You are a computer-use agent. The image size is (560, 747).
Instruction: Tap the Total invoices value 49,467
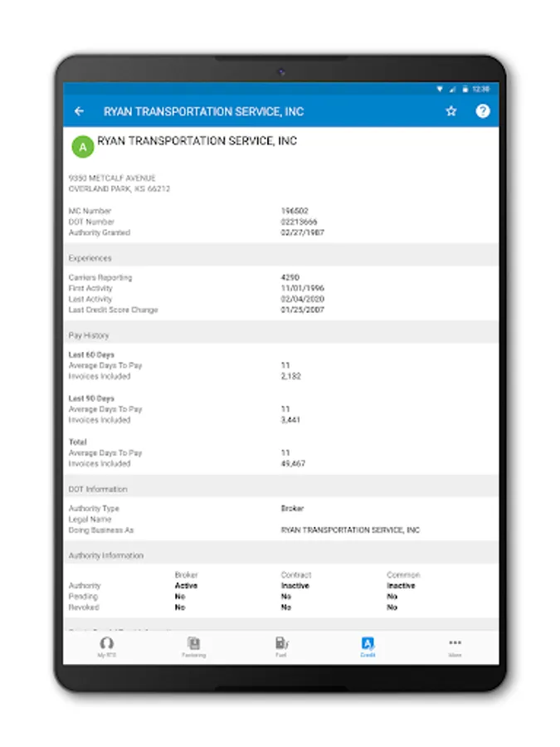(293, 463)
